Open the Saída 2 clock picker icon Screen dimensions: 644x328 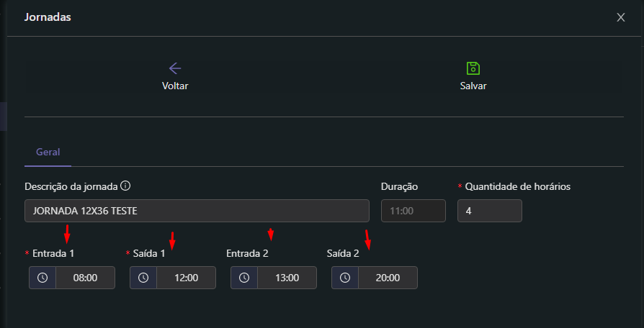pyautogui.click(x=345, y=278)
